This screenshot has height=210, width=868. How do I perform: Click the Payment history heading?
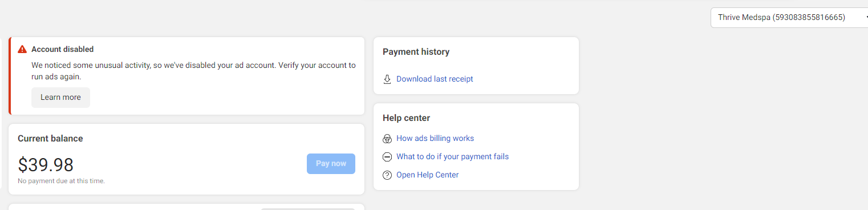[416, 52]
